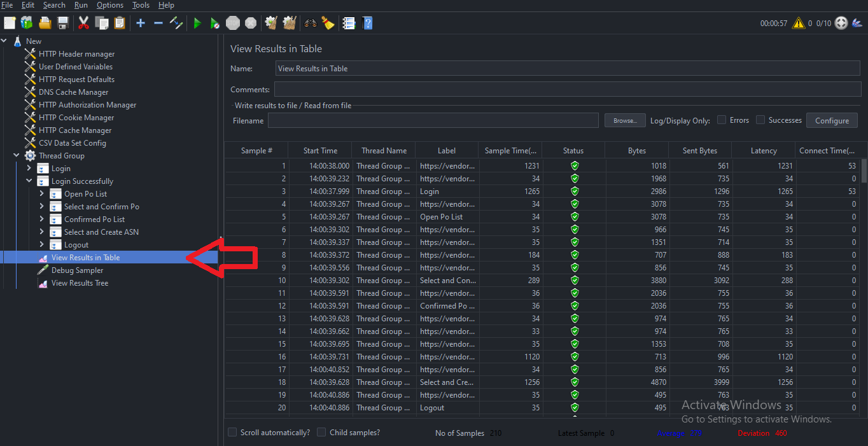Tick the Scroll automatically checkbox
This screenshot has height=446, width=868.
tap(232, 432)
